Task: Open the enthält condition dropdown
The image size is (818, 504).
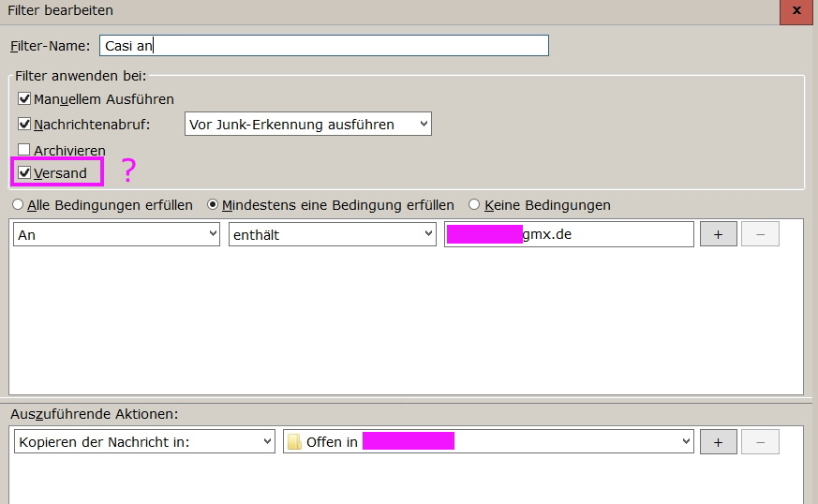Action: point(333,234)
